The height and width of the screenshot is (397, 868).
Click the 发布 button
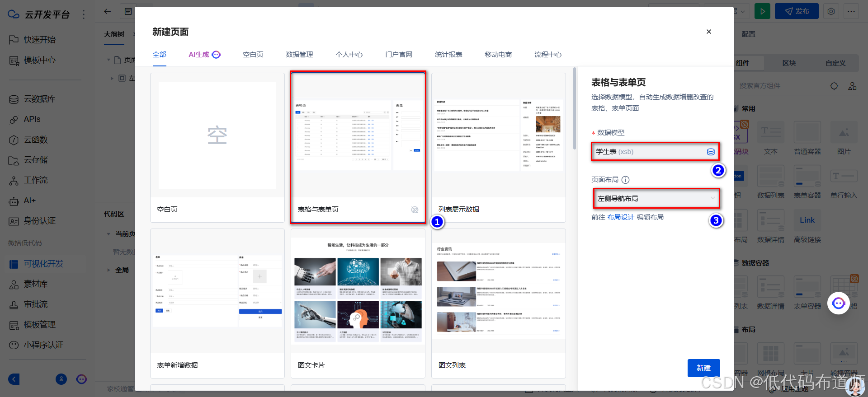(797, 11)
